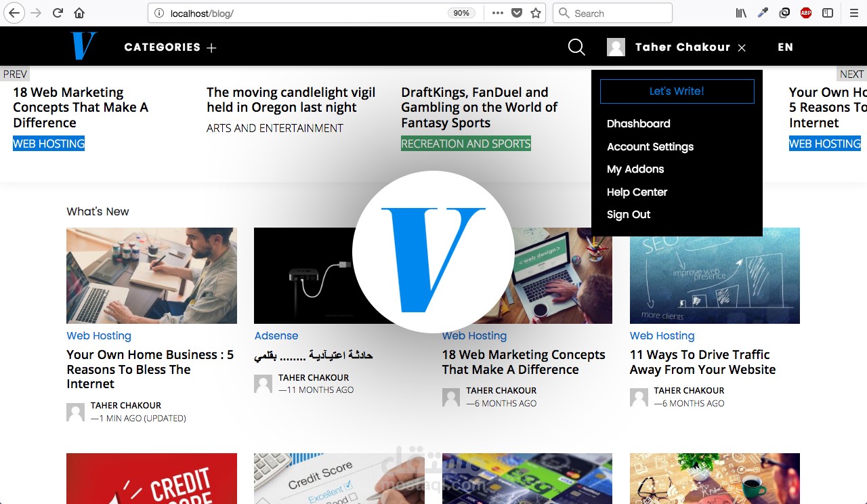Click the browser forward arrow
The height and width of the screenshot is (504, 867).
click(36, 13)
